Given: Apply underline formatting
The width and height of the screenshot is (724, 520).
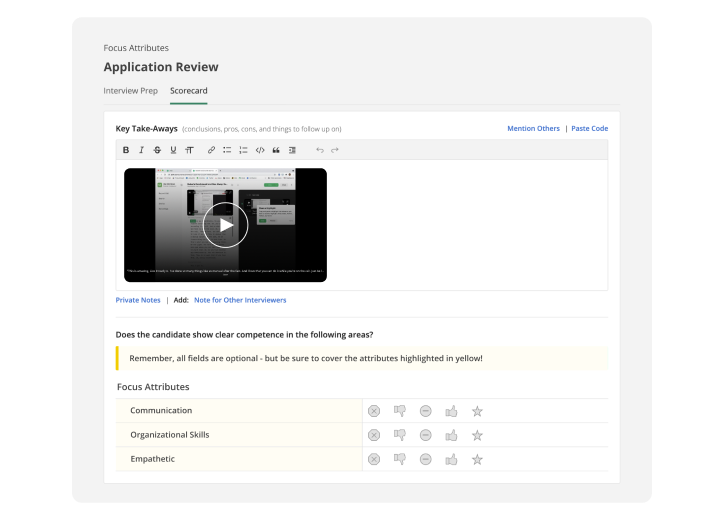Looking at the screenshot, I should (x=173, y=150).
